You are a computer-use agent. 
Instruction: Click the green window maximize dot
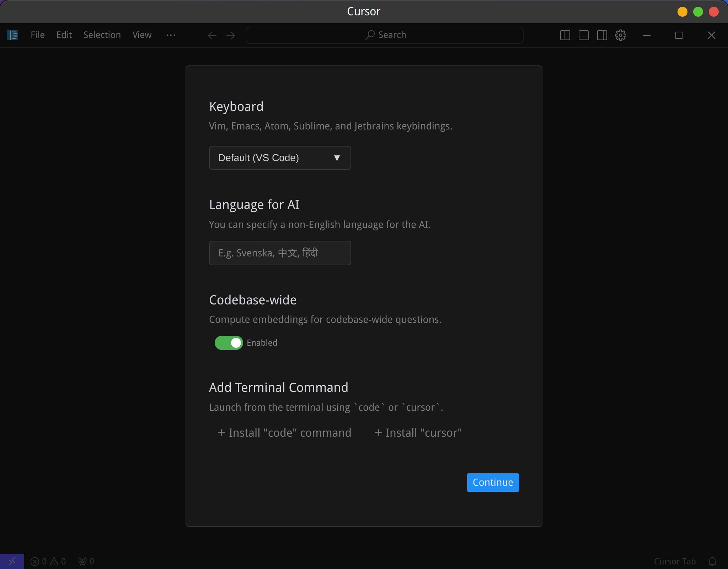tap(698, 12)
